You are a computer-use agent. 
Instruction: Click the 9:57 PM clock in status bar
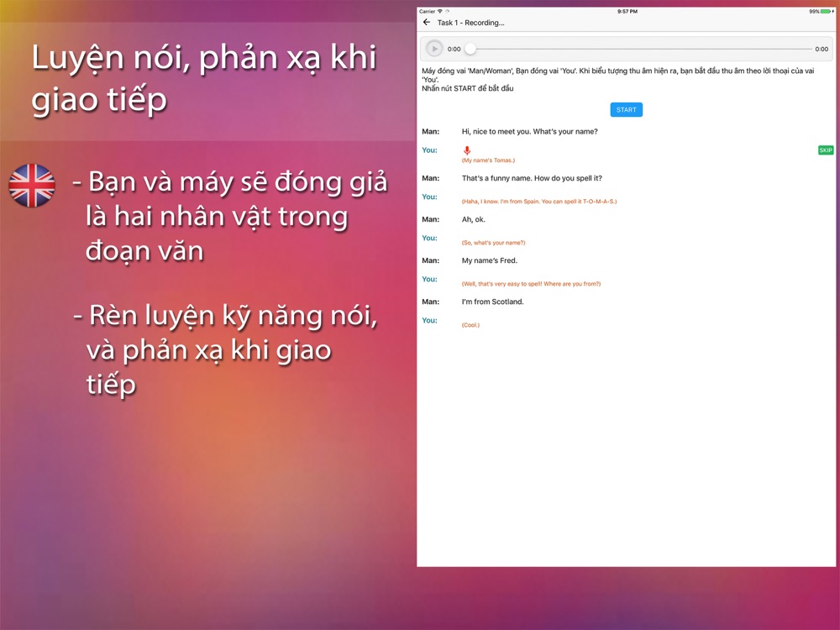coord(627,11)
